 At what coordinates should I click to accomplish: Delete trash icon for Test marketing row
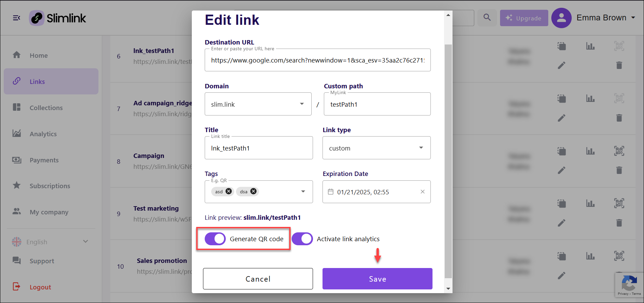(619, 223)
